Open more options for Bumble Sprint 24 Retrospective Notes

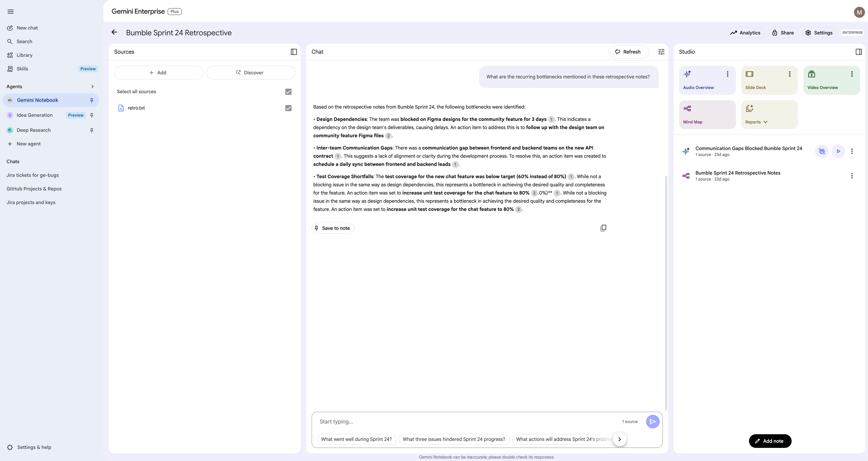point(852,176)
